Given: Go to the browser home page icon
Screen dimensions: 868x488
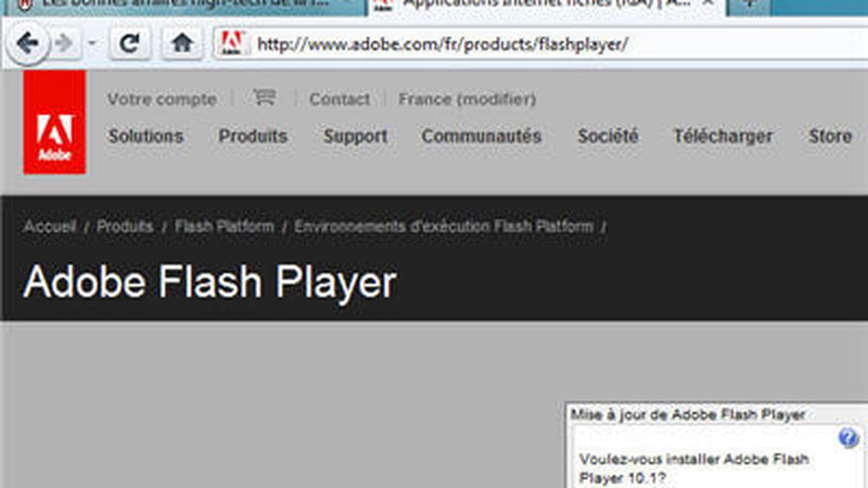Looking at the screenshot, I should coord(182,43).
